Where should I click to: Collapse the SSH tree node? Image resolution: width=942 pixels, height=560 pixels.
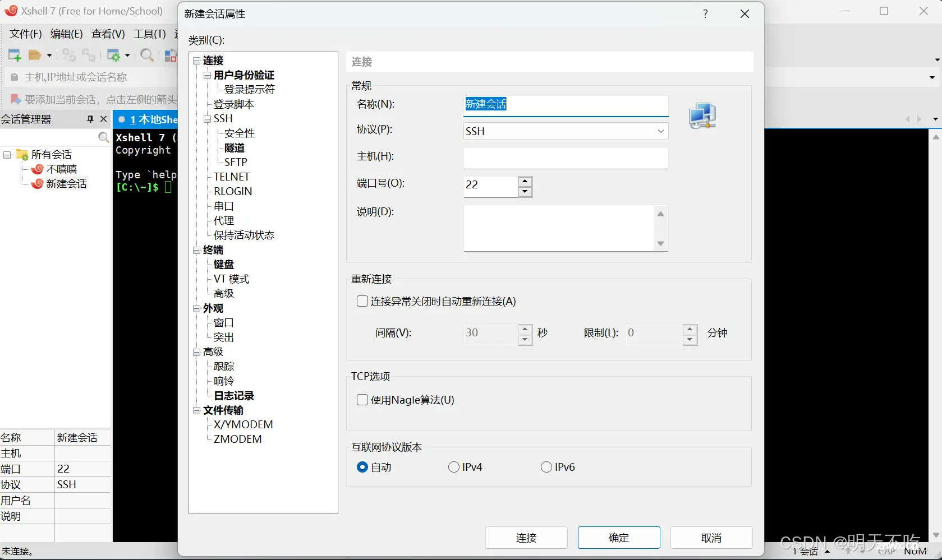pyautogui.click(x=207, y=119)
